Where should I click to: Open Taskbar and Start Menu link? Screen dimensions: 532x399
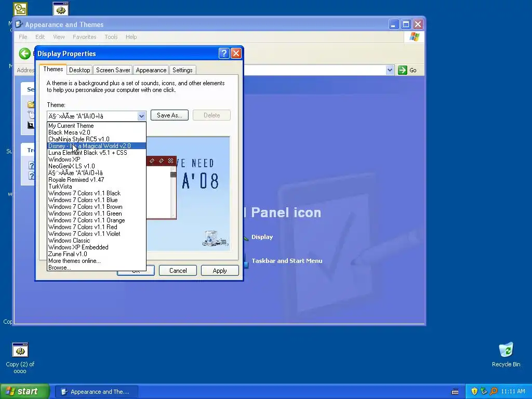pos(287,261)
